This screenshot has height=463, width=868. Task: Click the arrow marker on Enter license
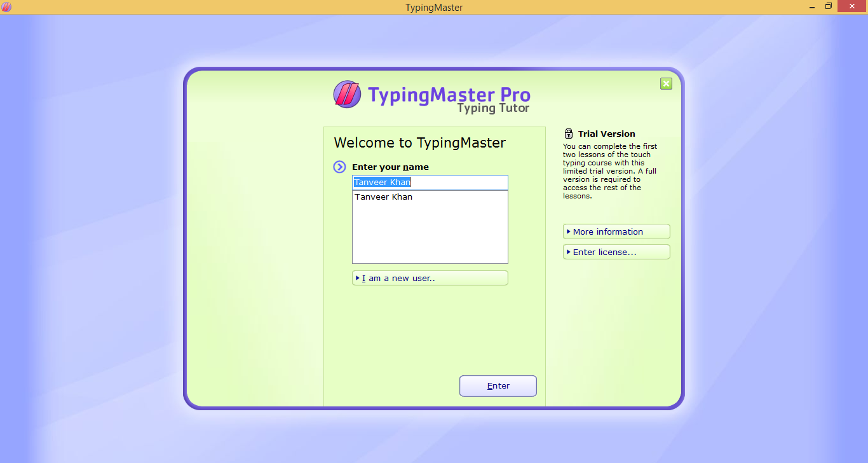(568, 251)
